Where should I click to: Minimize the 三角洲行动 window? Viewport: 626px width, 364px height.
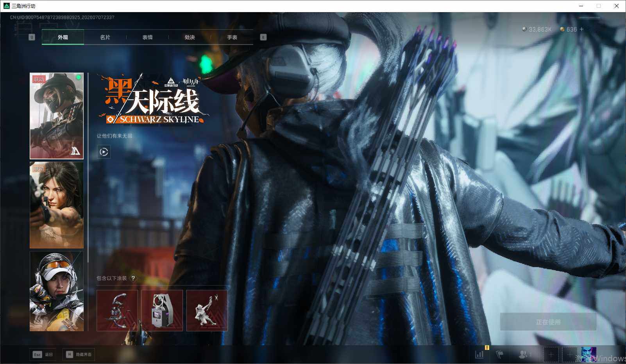tap(581, 6)
